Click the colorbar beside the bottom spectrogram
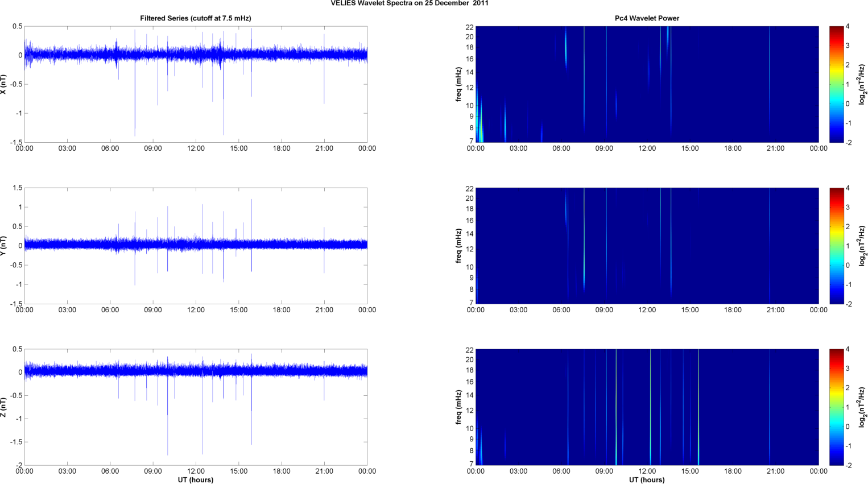This screenshot has height=484, width=868. [x=836, y=407]
